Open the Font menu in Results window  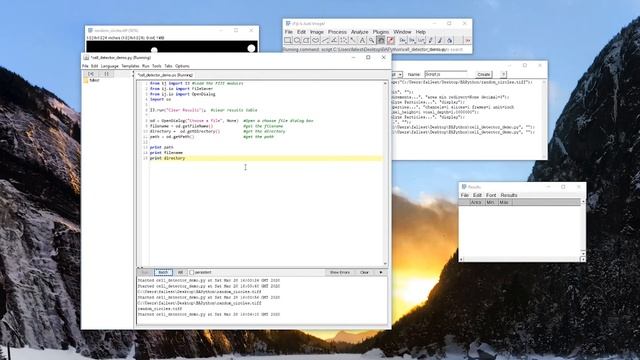pyautogui.click(x=491, y=195)
